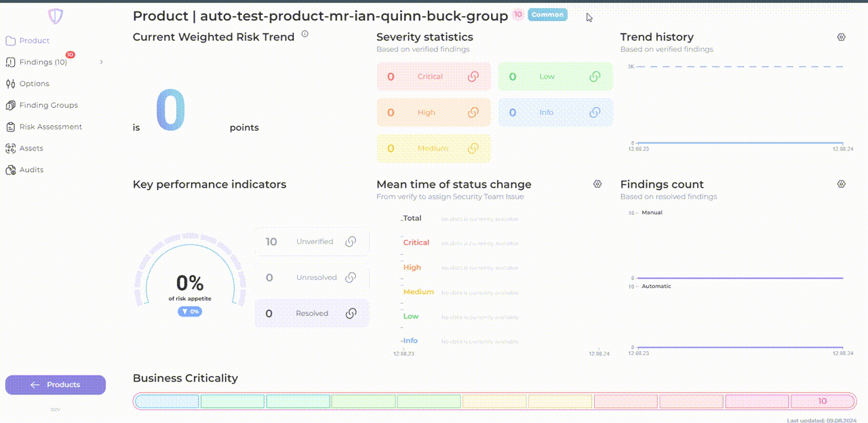Click the Medium severity statistics card
This screenshot has width=868, height=423.
point(433,148)
